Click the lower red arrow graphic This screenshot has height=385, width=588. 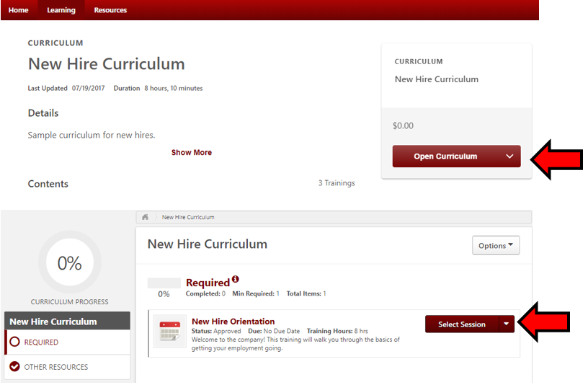[544, 323]
